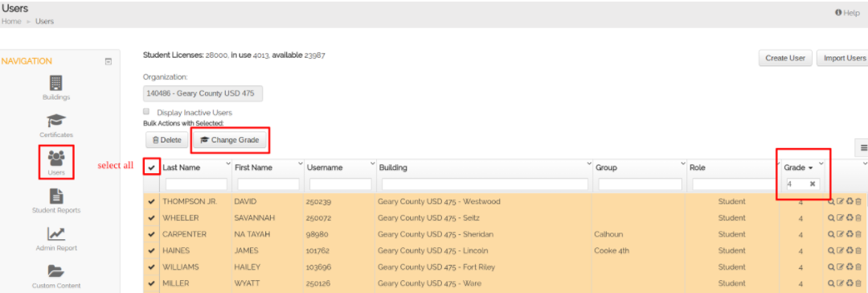Toggle Display Inactive Users checkbox
This screenshot has height=293, width=868.
[147, 112]
